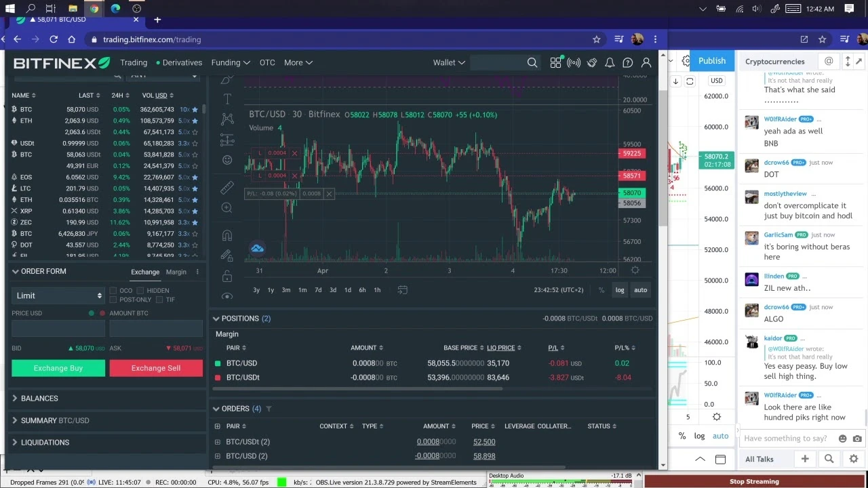The height and width of the screenshot is (488, 868).
Task: Toggle stay-in-drawing-mode pencil lock icon
Action: 227,256
